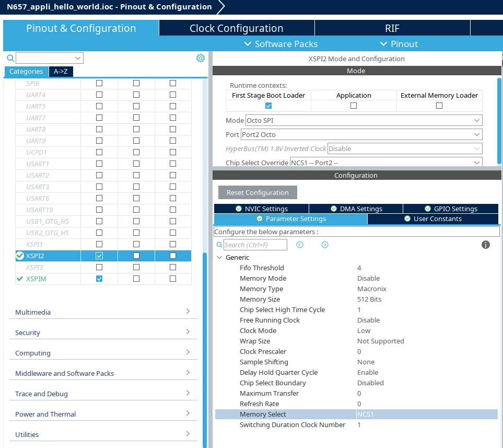Toggle XSPI2 first column checkbox
Viewport: 503px width, 448px height.
coord(99,256)
